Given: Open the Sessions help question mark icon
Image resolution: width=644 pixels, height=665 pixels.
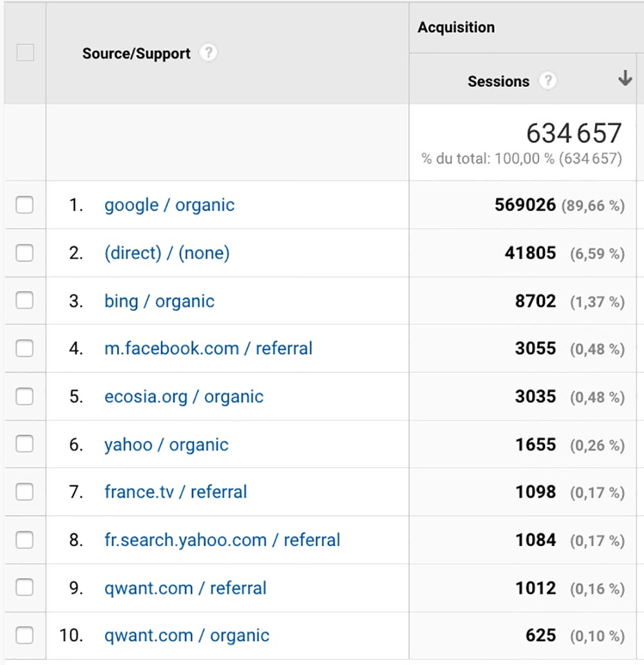Looking at the screenshot, I should 547,80.
